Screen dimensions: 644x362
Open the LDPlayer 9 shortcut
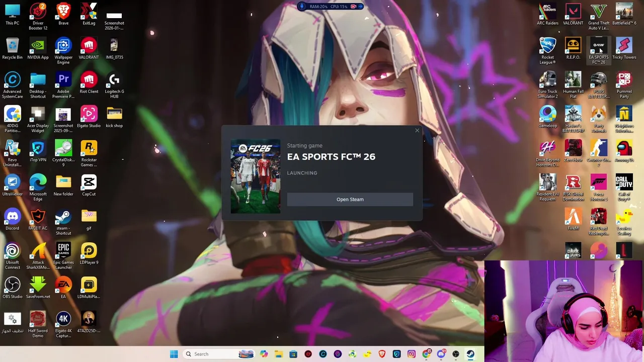[89, 254]
